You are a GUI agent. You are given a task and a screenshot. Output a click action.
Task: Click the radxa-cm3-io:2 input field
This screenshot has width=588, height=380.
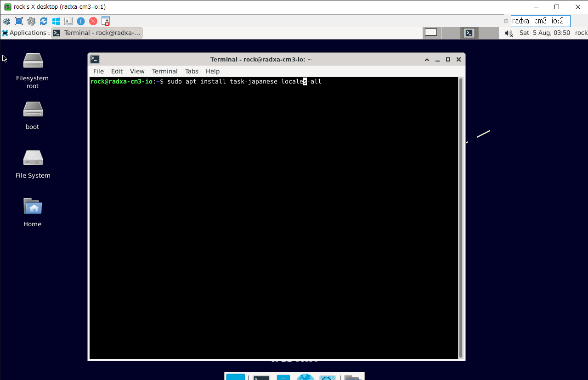540,21
